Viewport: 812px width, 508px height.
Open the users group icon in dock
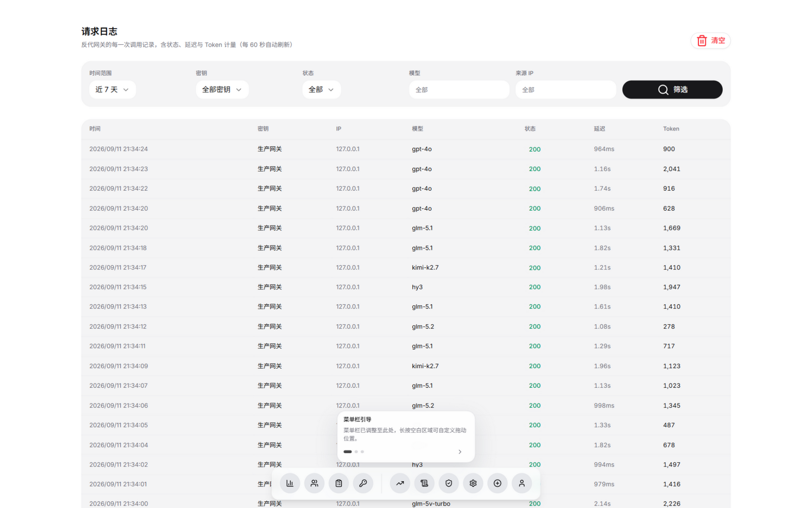314,483
